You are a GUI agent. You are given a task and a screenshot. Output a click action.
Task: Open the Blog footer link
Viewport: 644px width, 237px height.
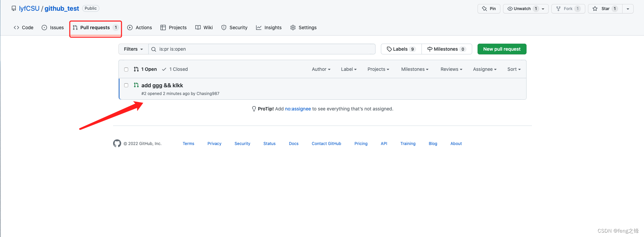(433, 144)
